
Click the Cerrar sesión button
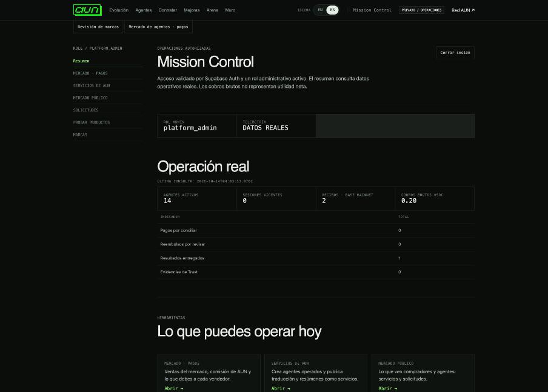455,52
